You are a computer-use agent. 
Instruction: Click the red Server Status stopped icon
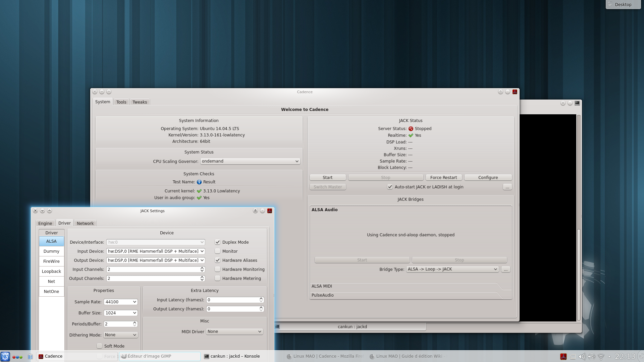(x=411, y=129)
